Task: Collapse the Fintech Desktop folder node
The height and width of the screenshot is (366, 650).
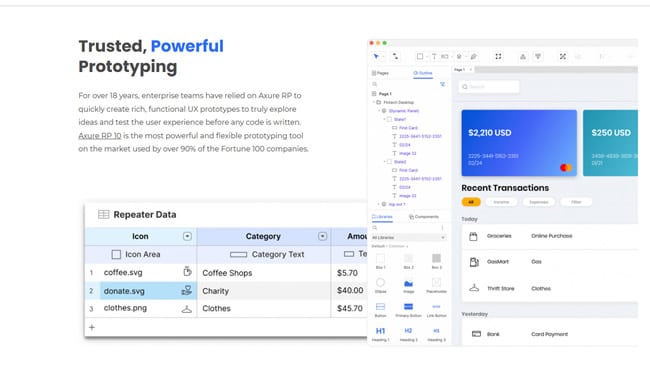Action: click(374, 102)
